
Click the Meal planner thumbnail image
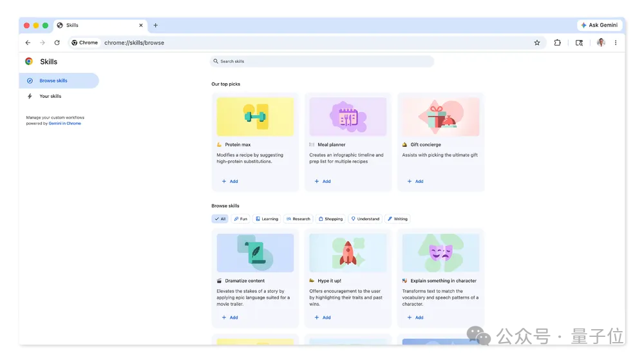(x=348, y=117)
